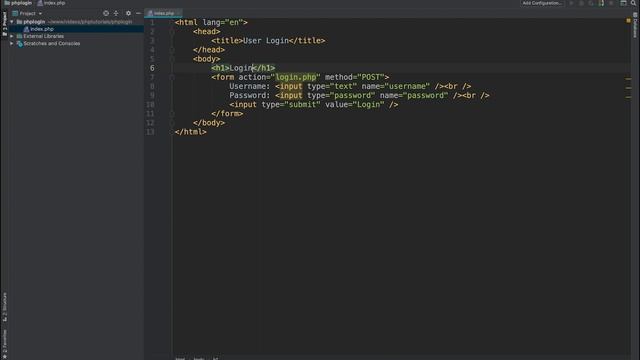The image size is (640, 360).
Task: Click fold marker on the head tag line
Action: 172,32
